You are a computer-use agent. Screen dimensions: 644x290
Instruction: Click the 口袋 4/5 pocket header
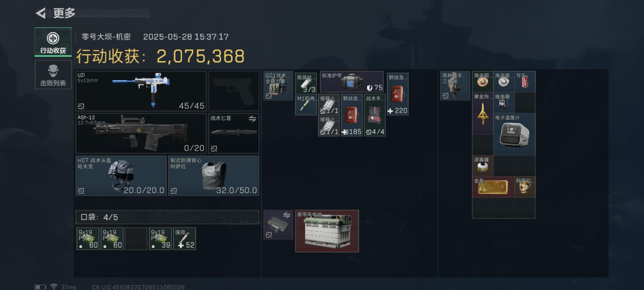(x=167, y=217)
